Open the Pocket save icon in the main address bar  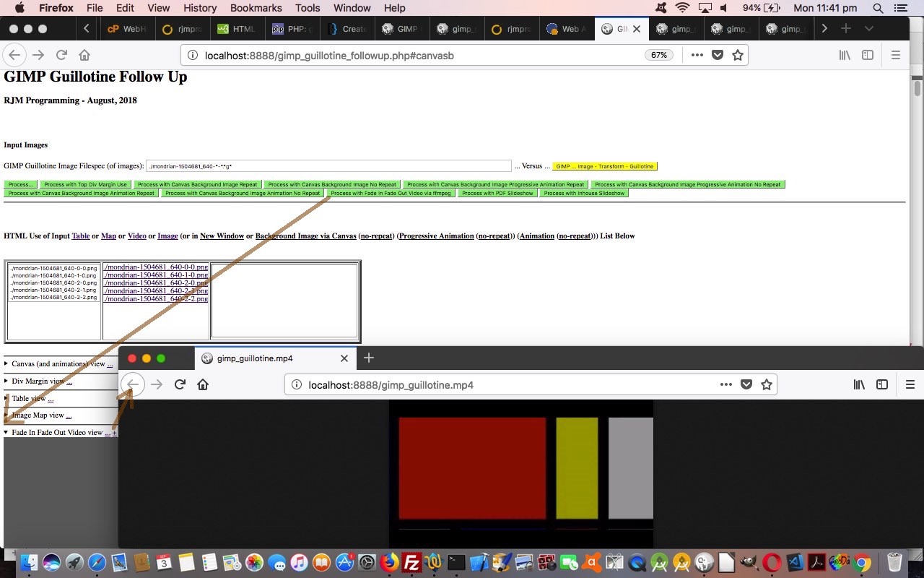coord(718,55)
